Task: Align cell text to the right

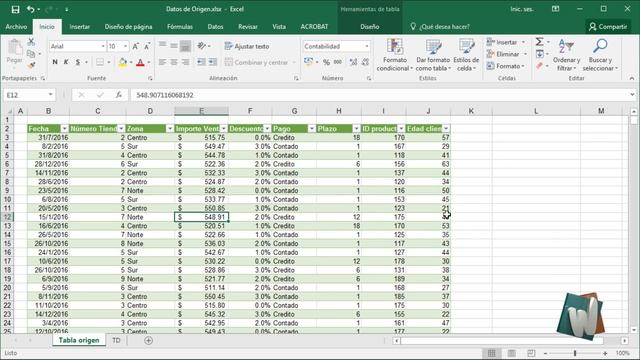Action: click(x=185, y=62)
